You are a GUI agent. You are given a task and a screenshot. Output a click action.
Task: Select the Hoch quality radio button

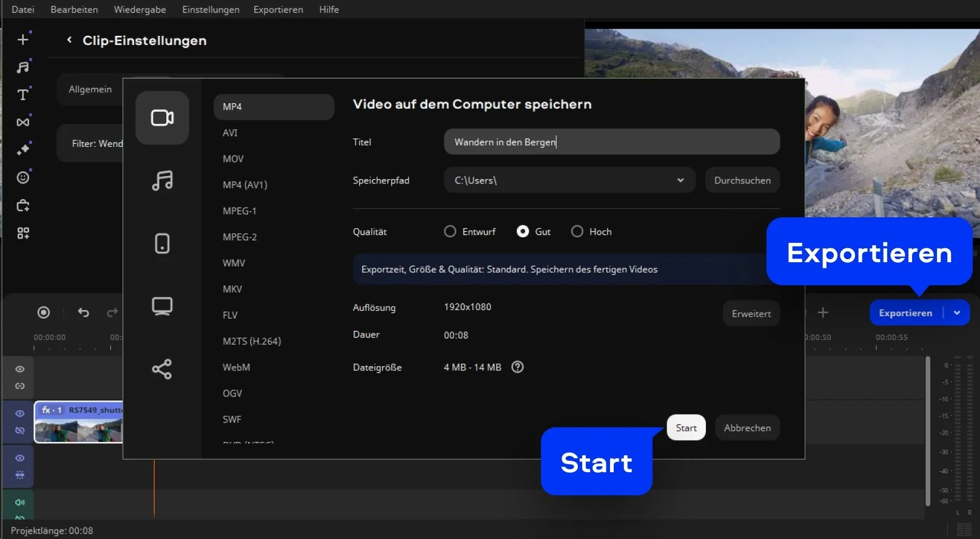577,232
